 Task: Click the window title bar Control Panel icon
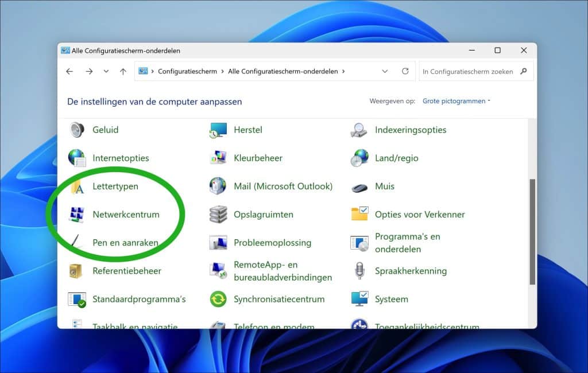[x=65, y=50]
